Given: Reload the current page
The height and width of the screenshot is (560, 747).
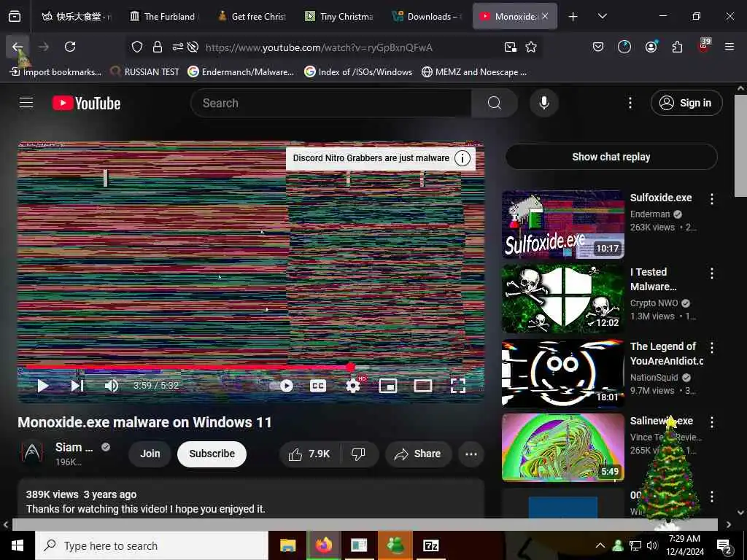Looking at the screenshot, I should click(70, 47).
